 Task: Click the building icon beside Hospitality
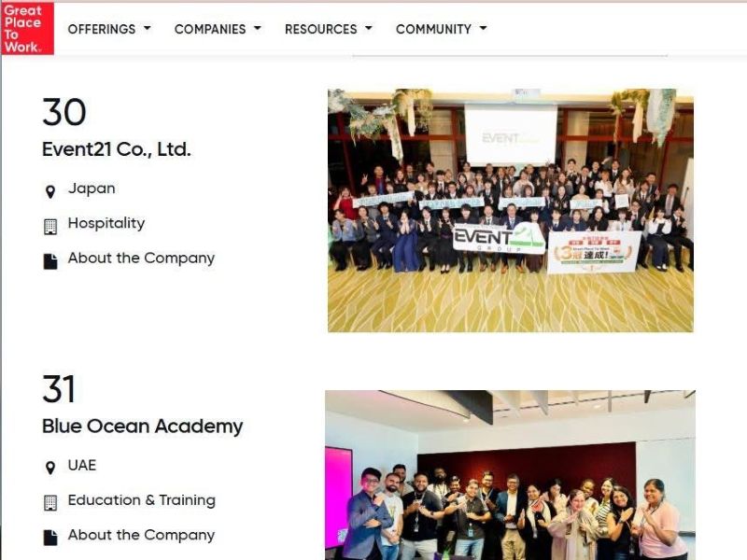point(50,227)
